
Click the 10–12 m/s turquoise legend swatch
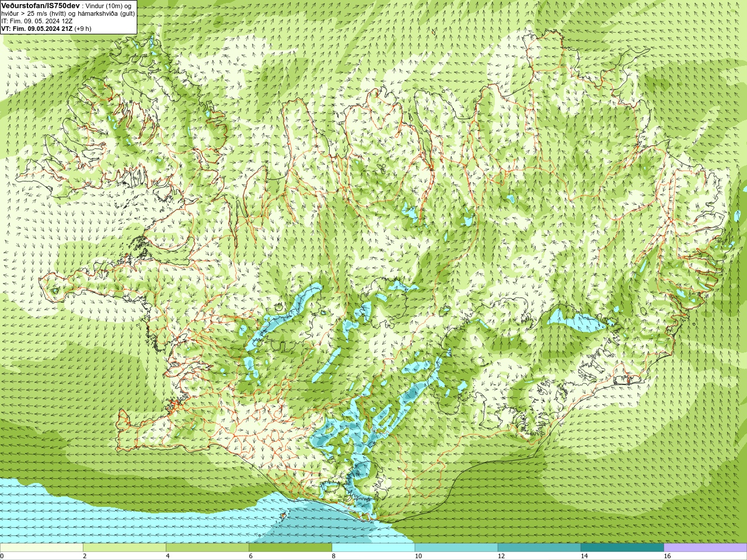(x=456, y=548)
